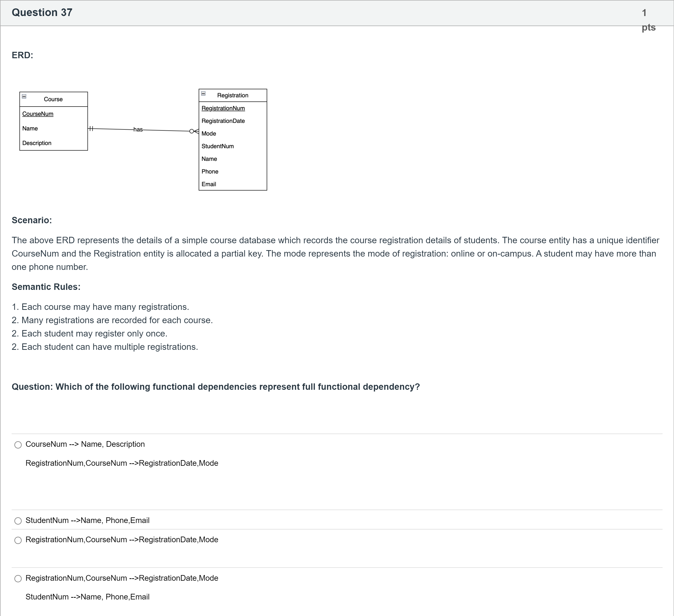Click the Mode attribute in Registration
Screen dimensions: 674x616
[x=209, y=134]
